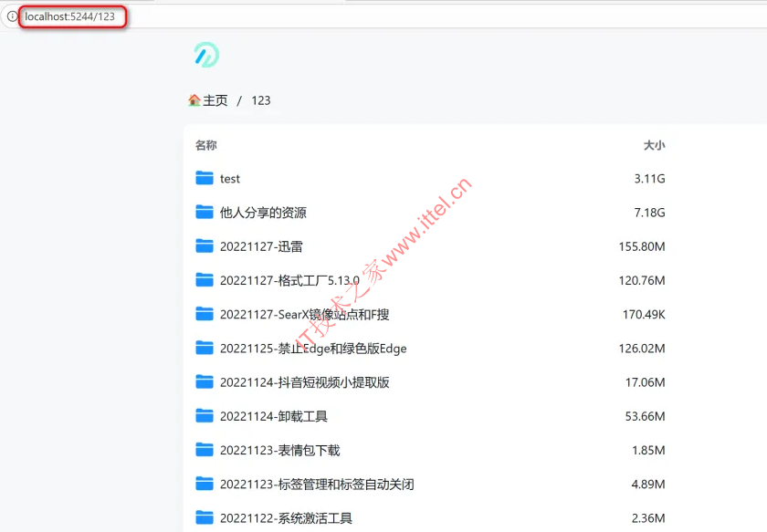Sort files by 大小 column header
767x532 pixels.
(x=654, y=145)
